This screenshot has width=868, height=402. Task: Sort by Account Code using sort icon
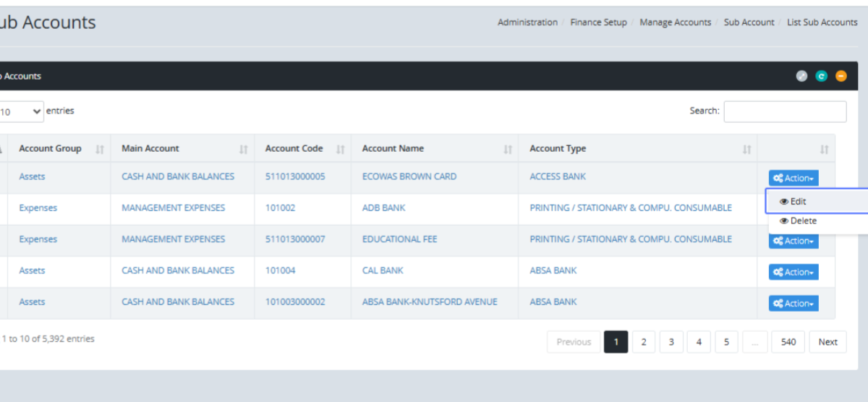point(340,149)
